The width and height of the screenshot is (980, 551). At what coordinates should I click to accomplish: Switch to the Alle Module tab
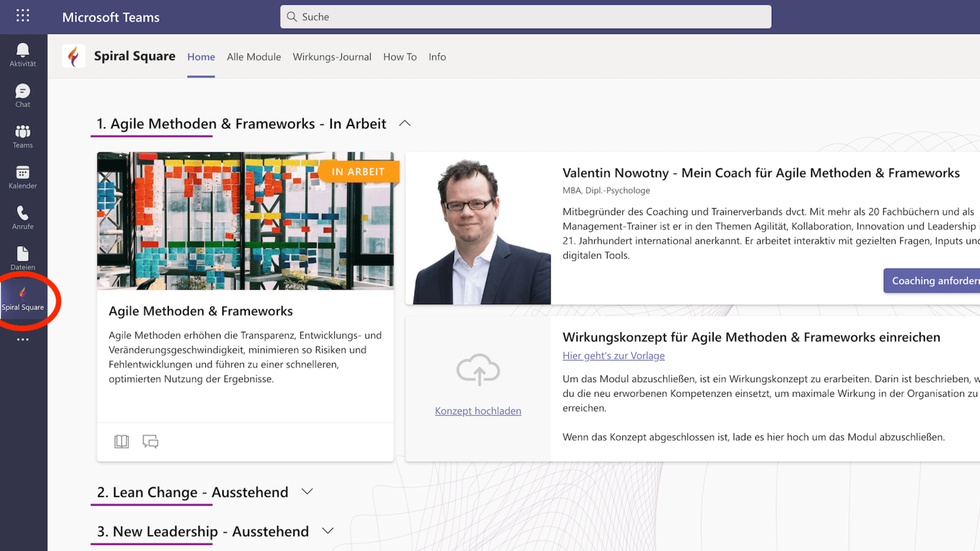point(254,57)
